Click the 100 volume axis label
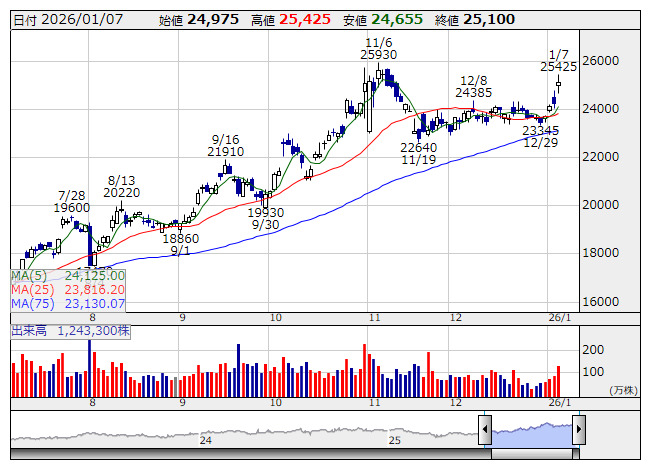This screenshot has width=653, height=470. (593, 372)
